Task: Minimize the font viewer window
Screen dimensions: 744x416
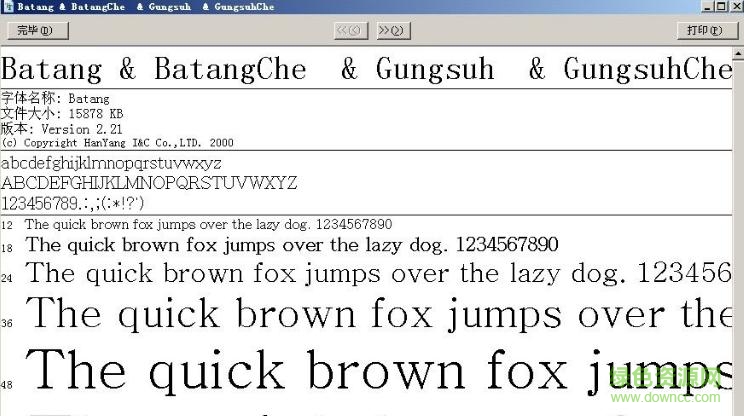Action: point(708,7)
